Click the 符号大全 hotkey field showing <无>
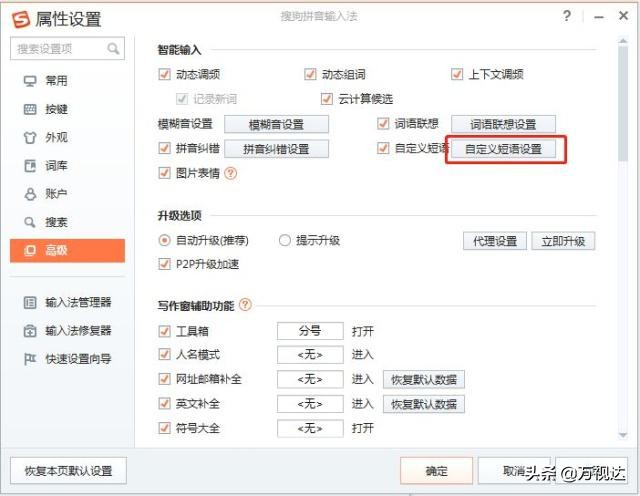The width and height of the screenshot is (640, 496). [x=310, y=428]
